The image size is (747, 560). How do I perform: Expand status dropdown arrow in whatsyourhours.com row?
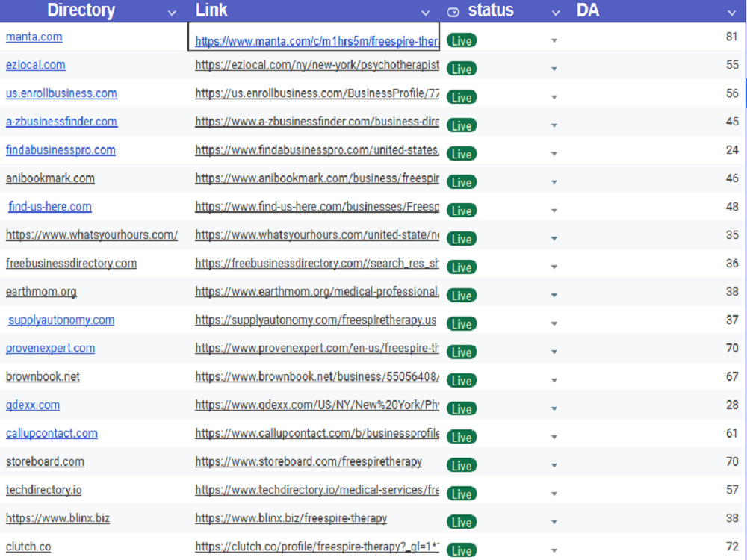554,239
